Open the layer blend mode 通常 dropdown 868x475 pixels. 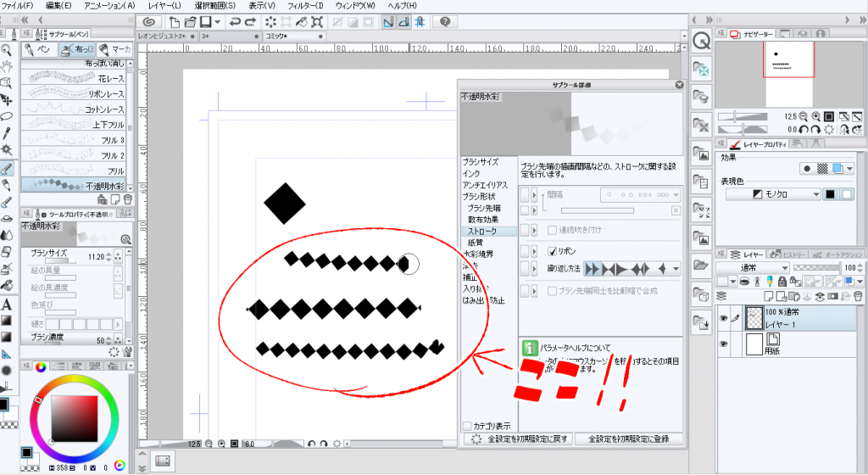[753, 267]
